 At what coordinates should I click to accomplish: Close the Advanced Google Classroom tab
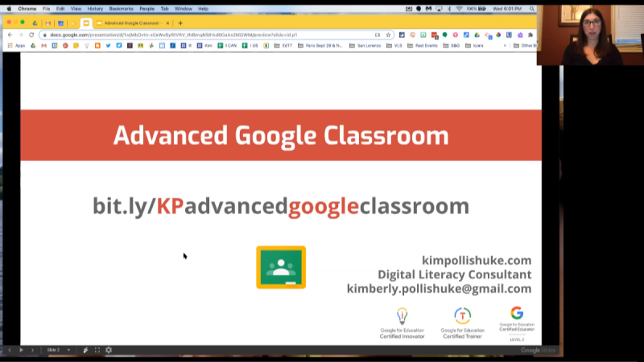(x=167, y=23)
